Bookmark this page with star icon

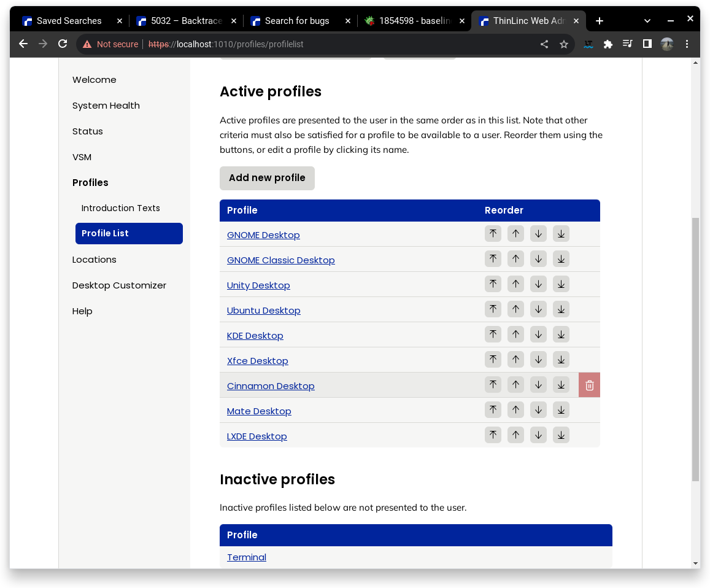coord(563,44)
